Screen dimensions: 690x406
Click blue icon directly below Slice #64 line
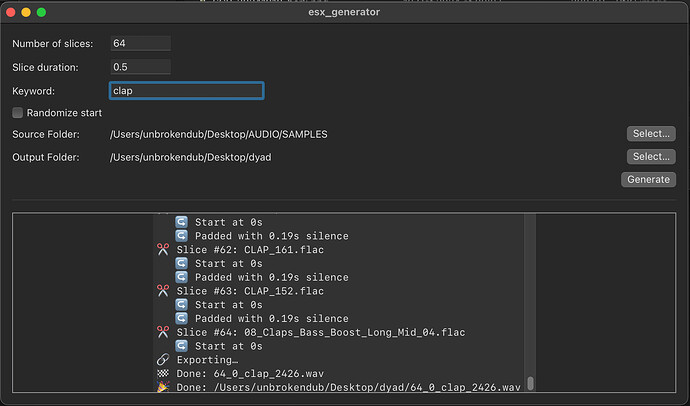click(182, 346)
